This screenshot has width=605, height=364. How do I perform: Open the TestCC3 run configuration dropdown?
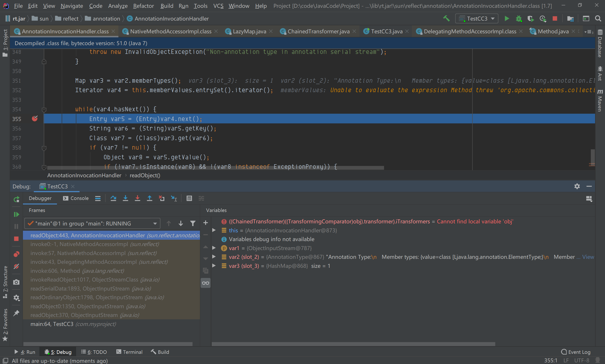(476, 18)
